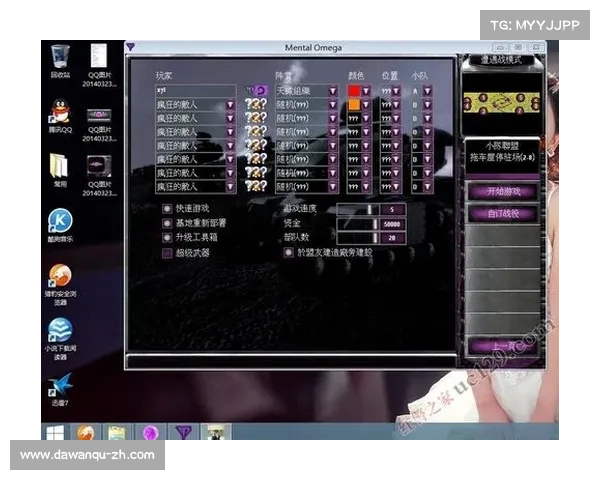
Task: Click the 开始游戏 button
Action: coord(503,191)
